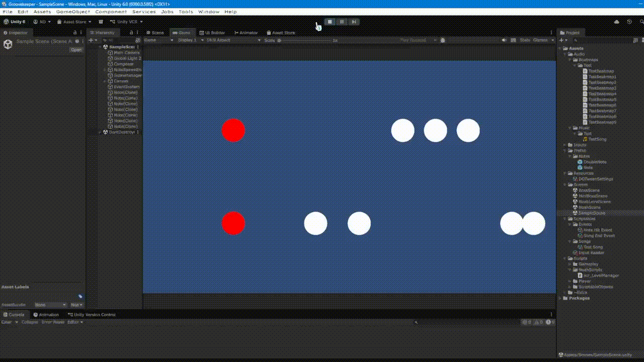Open the GameObject menu
Image resolution: width=644 pixels, height=362 pixels.
click(73, 12)
